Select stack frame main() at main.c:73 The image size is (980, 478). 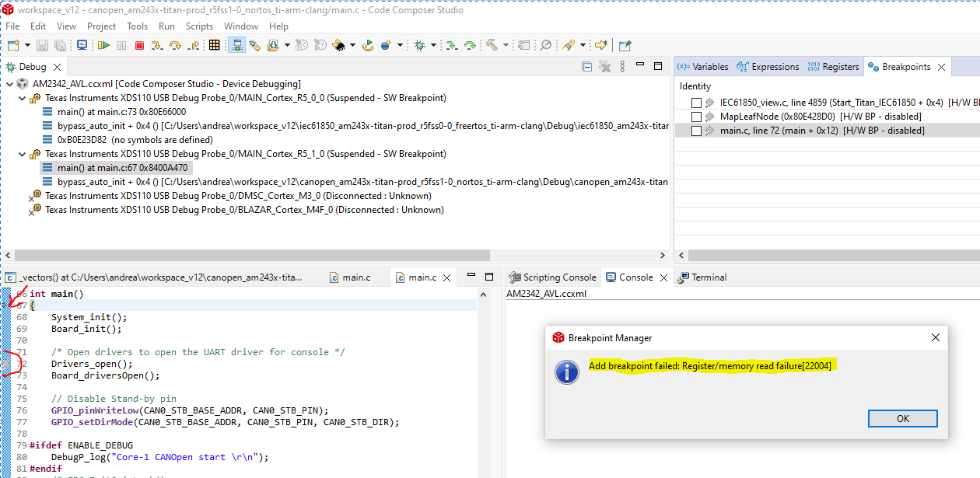[121, 112]
